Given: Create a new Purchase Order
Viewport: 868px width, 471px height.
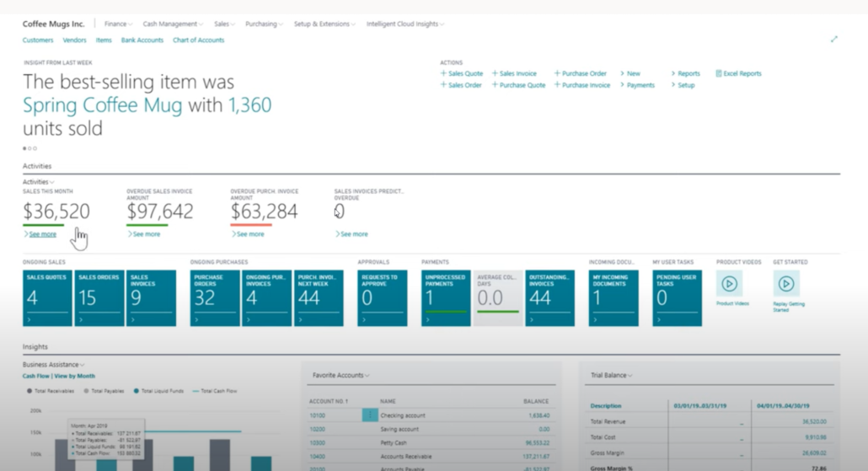Looking at the screenshot, I should (580, 73).
